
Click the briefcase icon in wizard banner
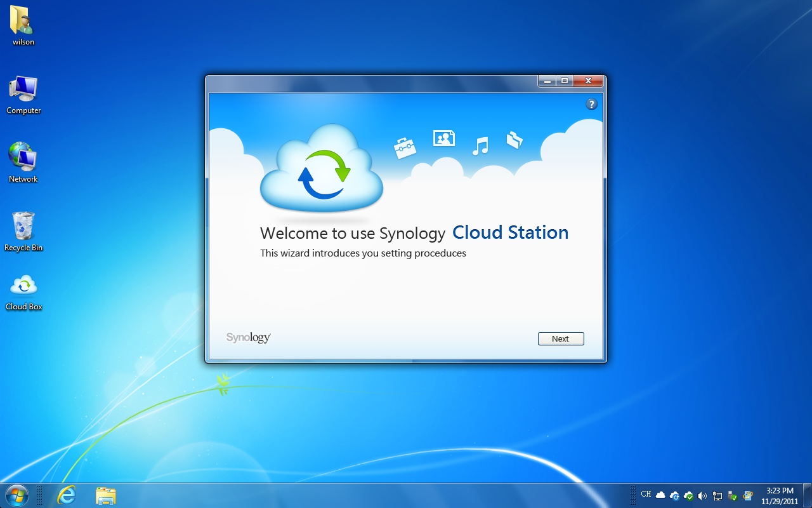pyautogui.click(x=405, y=147)
